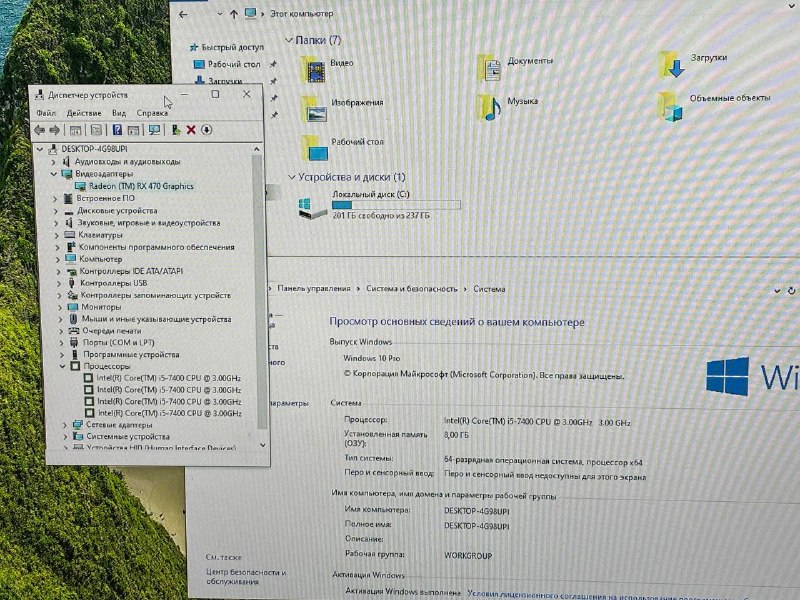Click Система и безопасность breadcrumb
This screenshot has height=600, width=800.
click(x=412, y=289)
